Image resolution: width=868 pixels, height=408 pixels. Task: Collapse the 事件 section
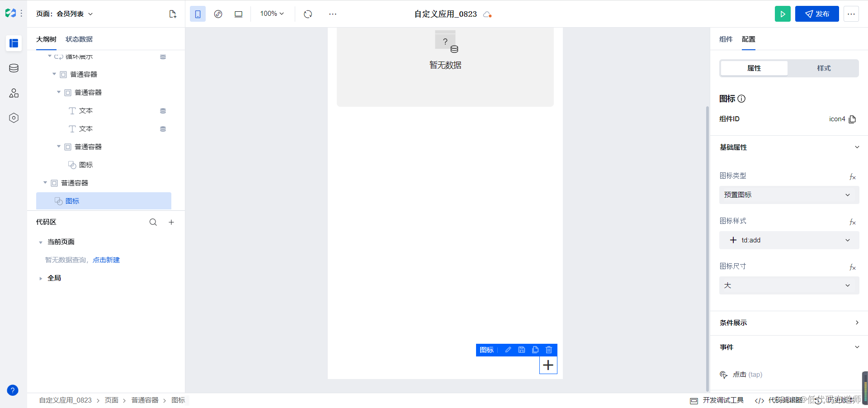click(x=857, y=347)
